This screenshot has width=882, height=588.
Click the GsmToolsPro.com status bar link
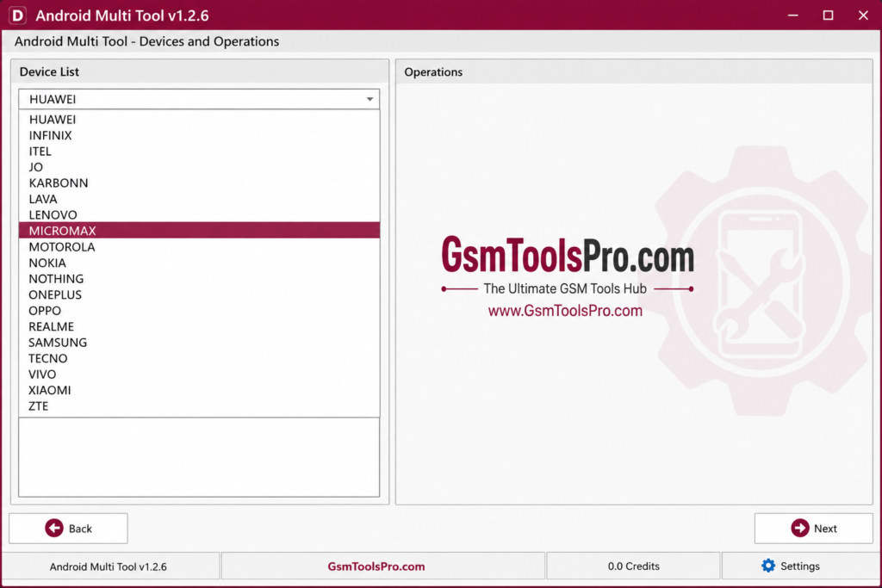point(376,566)
